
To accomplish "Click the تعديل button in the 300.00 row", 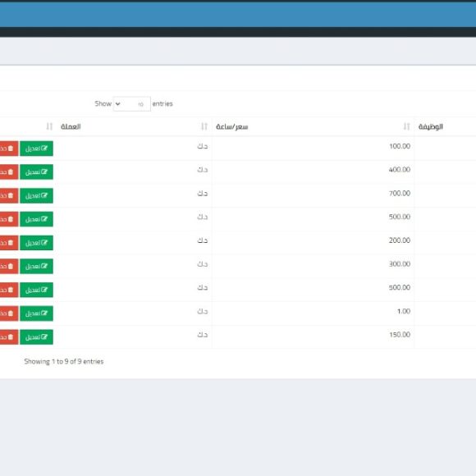I will 36,266.
